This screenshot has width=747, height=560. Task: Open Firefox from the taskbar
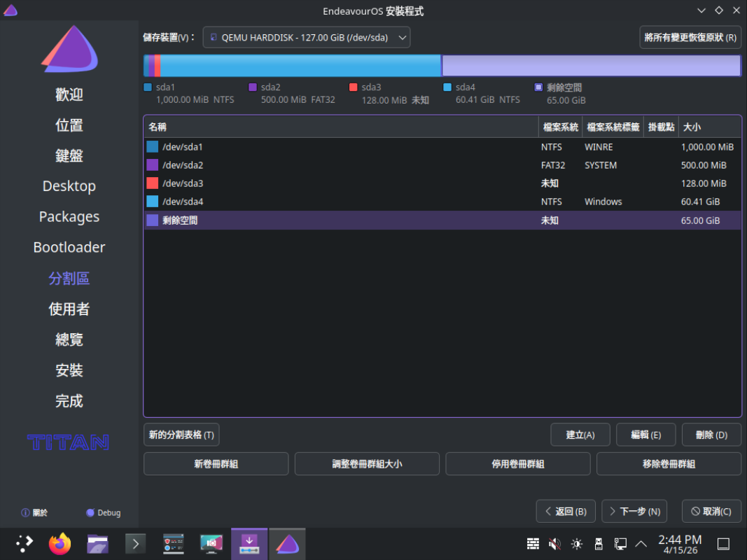click(60, 544)
